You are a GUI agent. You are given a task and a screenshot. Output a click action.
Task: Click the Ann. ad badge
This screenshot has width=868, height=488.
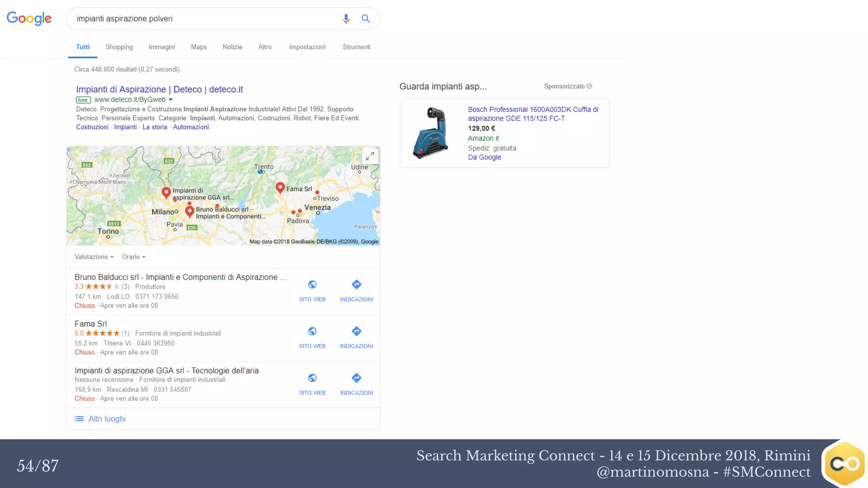coord(83,100)
